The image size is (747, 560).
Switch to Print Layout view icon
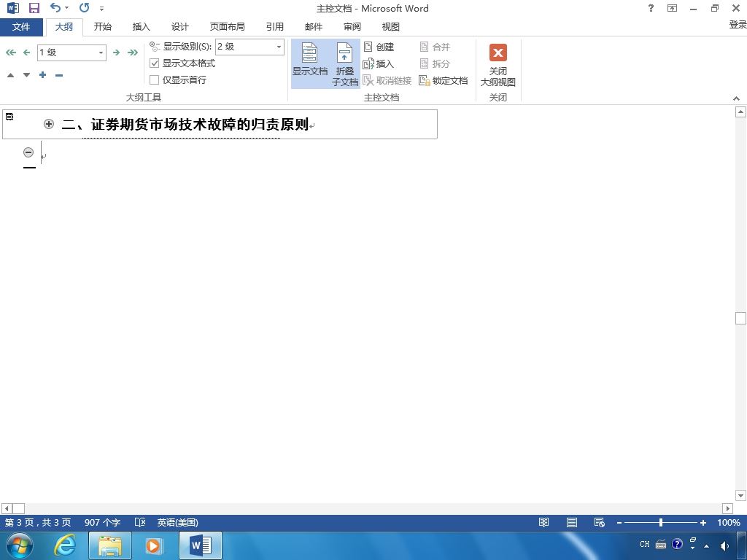(x=572, y=522)
